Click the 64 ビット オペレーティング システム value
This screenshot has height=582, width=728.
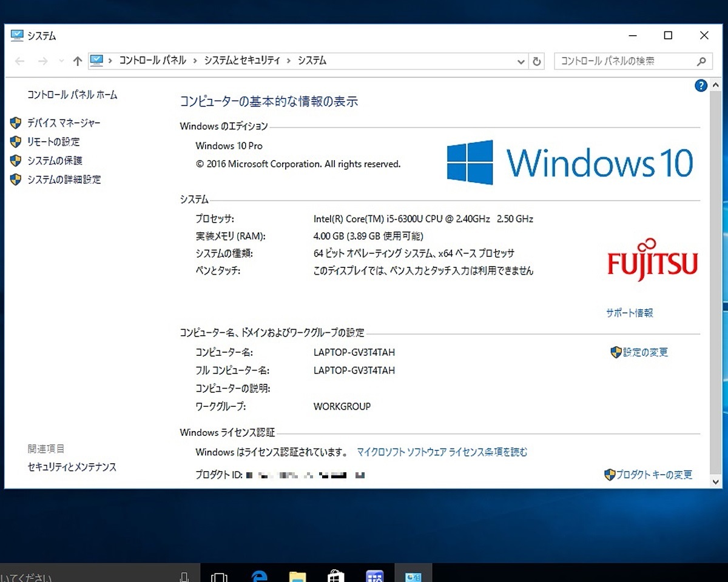[414, 254]
